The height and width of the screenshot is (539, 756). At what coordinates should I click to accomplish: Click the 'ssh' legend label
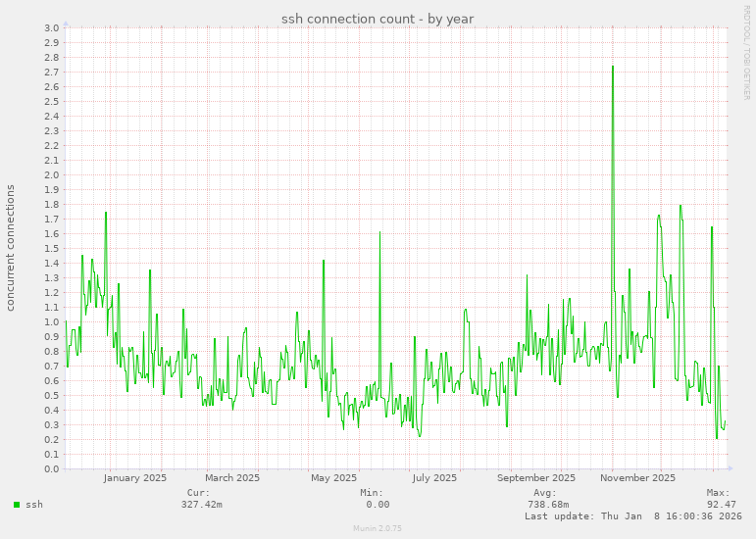click(34, 505)
